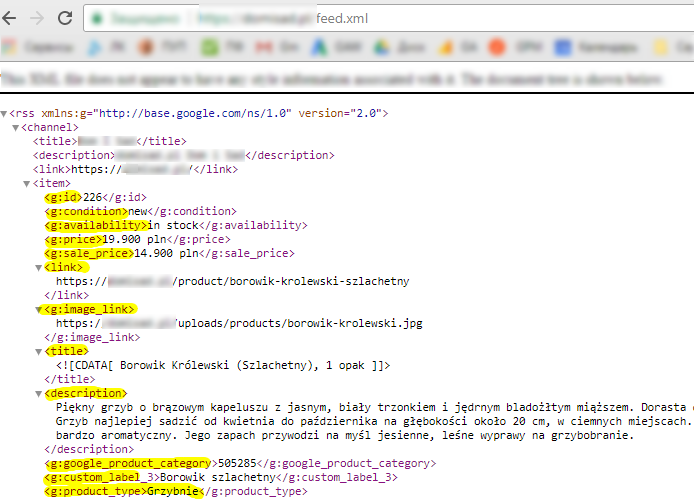
Task: Open the orange Google Analytics bookmark
Action: [x=445, y=47]
